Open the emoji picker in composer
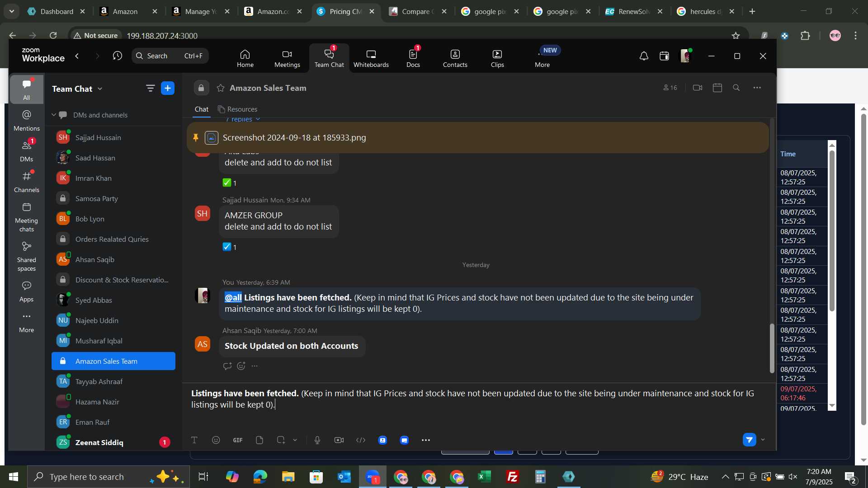This screenshot has width=868, height=488. click(x=216, y=440)
